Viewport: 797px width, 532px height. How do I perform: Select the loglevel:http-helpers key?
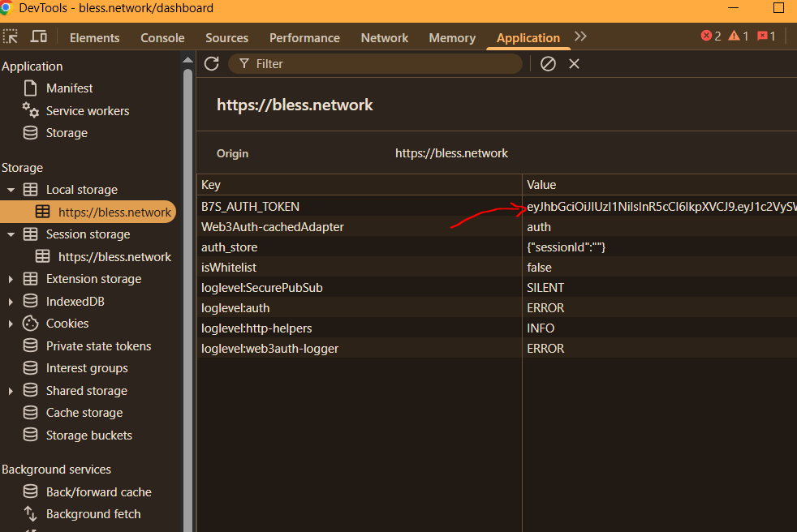pos(360,328)
